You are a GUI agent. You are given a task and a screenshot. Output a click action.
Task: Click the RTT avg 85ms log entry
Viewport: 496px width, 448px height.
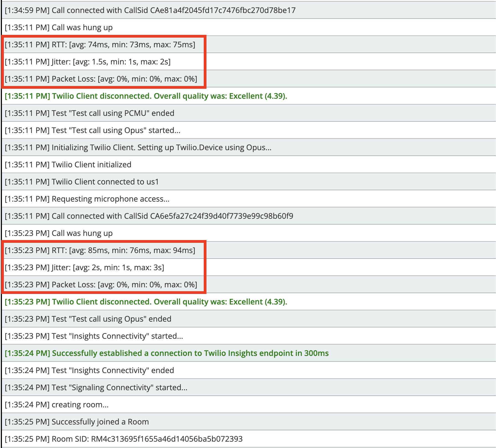pos(100,250)
